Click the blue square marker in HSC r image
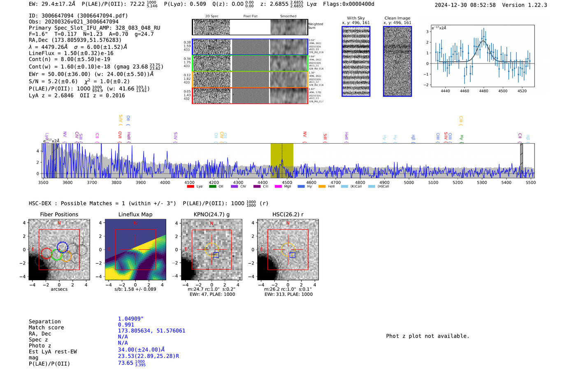The width and height of the screenshot is (576, 392). click(x=292, y=255)
